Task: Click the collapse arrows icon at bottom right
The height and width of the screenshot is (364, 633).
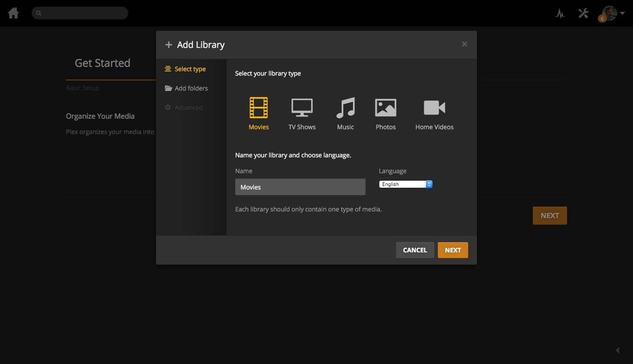Action: point(618,350)
